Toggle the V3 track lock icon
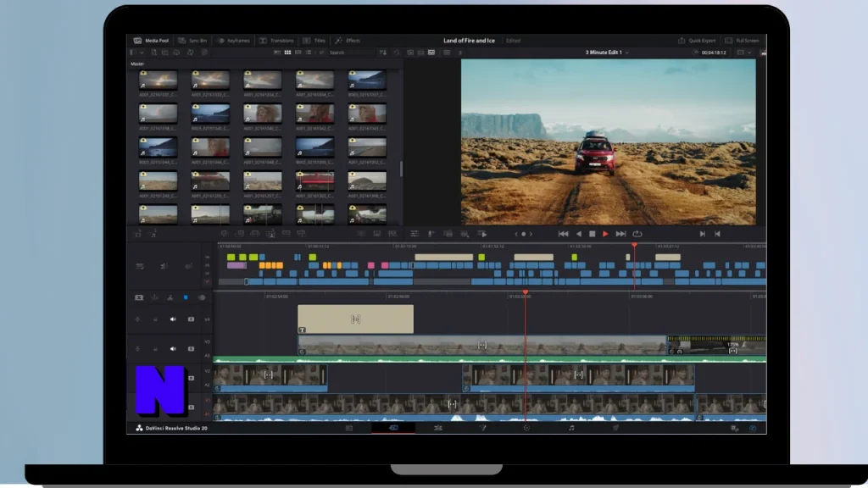 (155, 349)
